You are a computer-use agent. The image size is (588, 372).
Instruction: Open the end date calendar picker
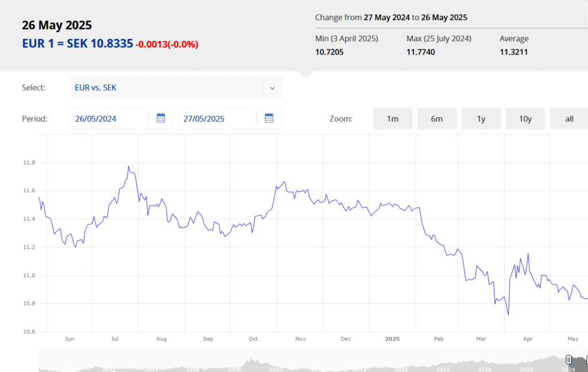(269, 118)
